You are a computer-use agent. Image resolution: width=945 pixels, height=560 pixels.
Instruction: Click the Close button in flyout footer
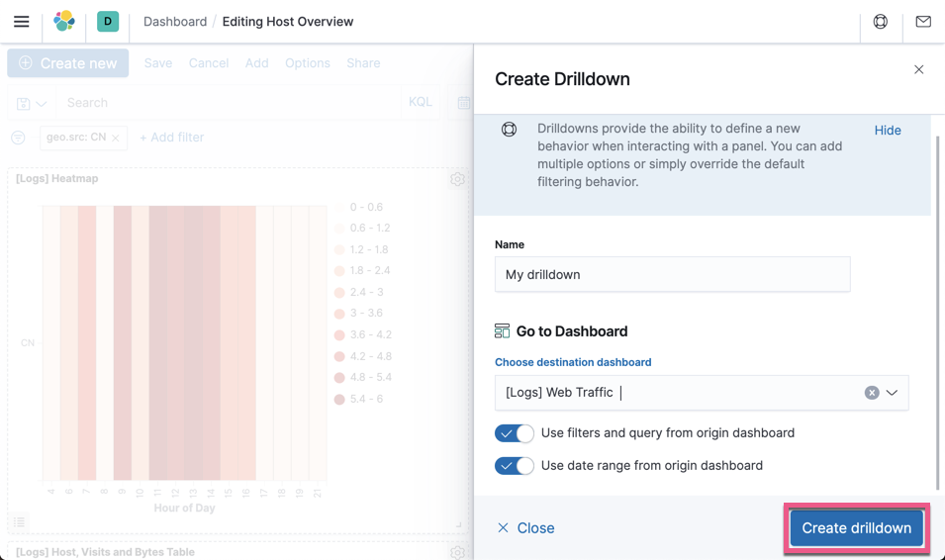point(525,528)
